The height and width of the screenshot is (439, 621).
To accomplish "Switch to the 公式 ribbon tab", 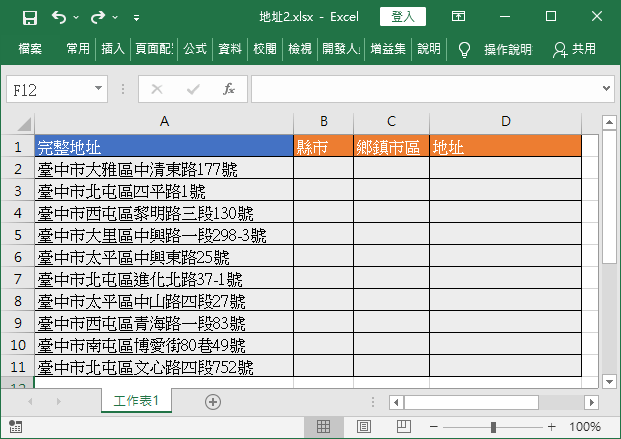I will coord(195,49).
